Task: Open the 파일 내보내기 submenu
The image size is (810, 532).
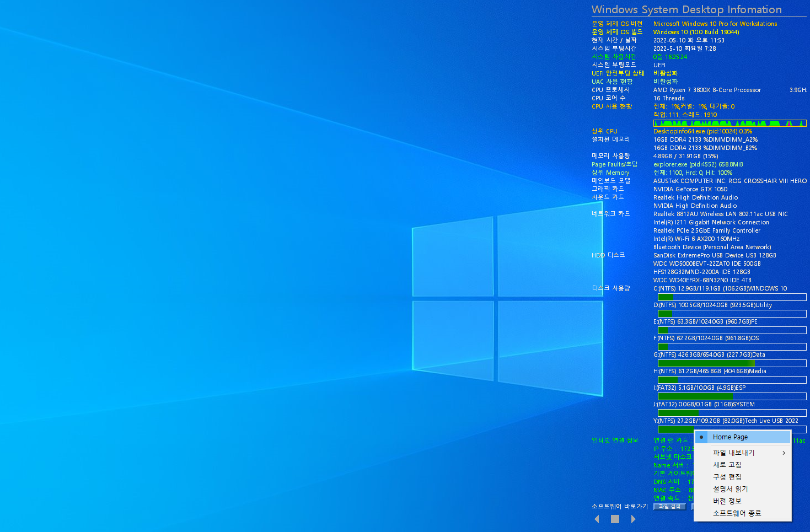Action: [743, 453]
